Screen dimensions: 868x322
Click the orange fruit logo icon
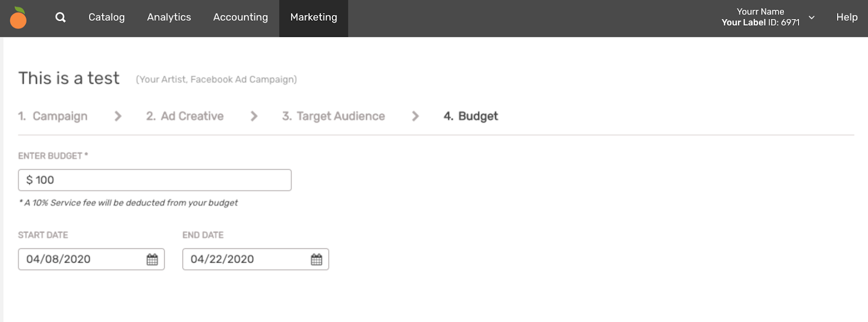point(18,18)
